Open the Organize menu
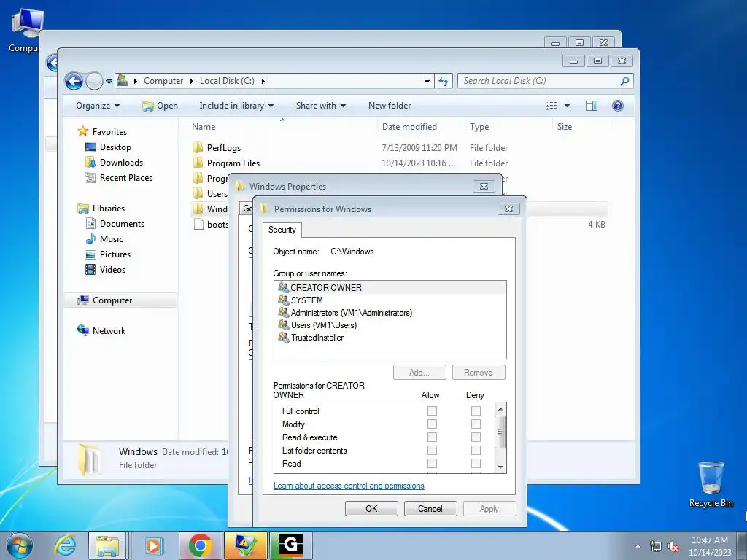The height and width of the screenshot is (560, 747). [x=98, y=106]
